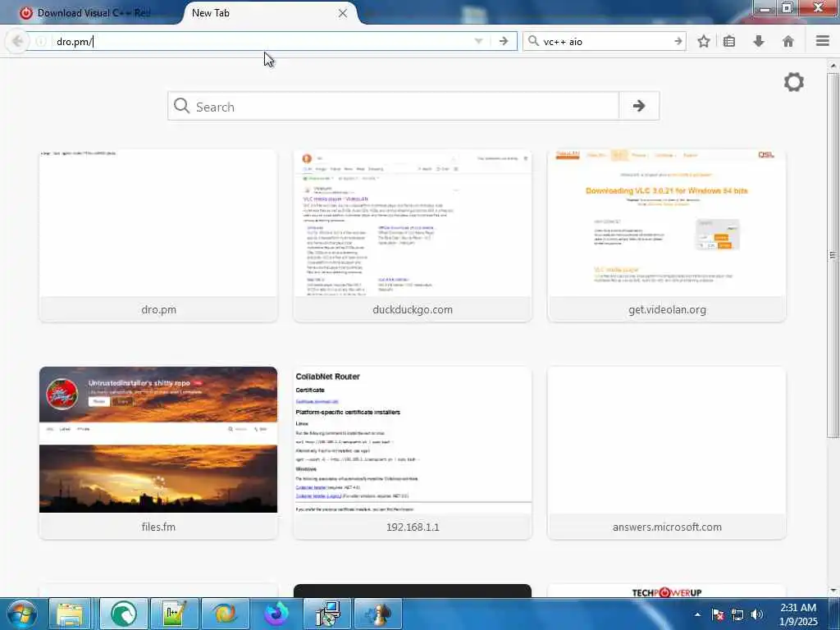Click the volume speaker tray icon
Screen dimensions: 840x630
(757, 614)
